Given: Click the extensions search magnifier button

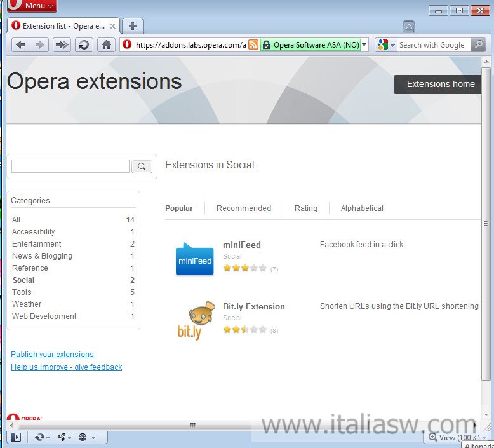Looking at the screenshot, I should tap(142, 166).
